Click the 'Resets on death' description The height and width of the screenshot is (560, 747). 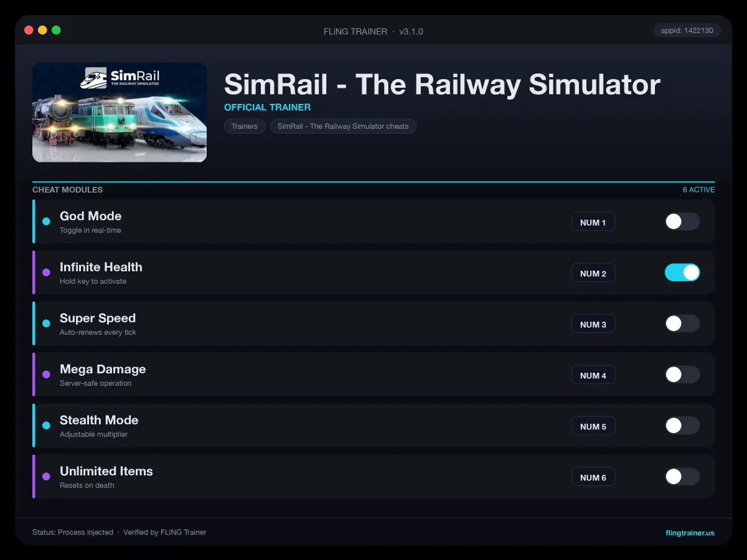click(87, 485)
